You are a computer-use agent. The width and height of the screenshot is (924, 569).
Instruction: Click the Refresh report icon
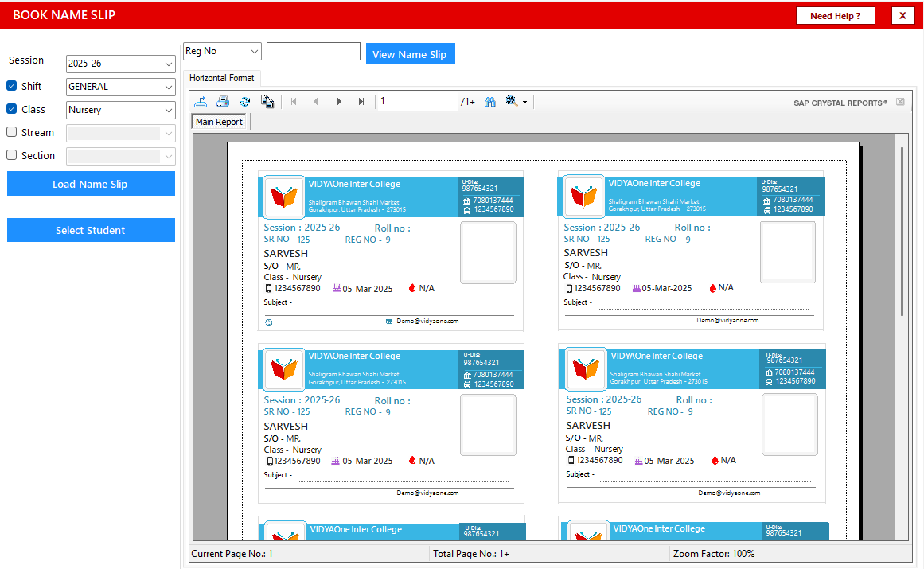pyautogui.click(x=244, y=102)
